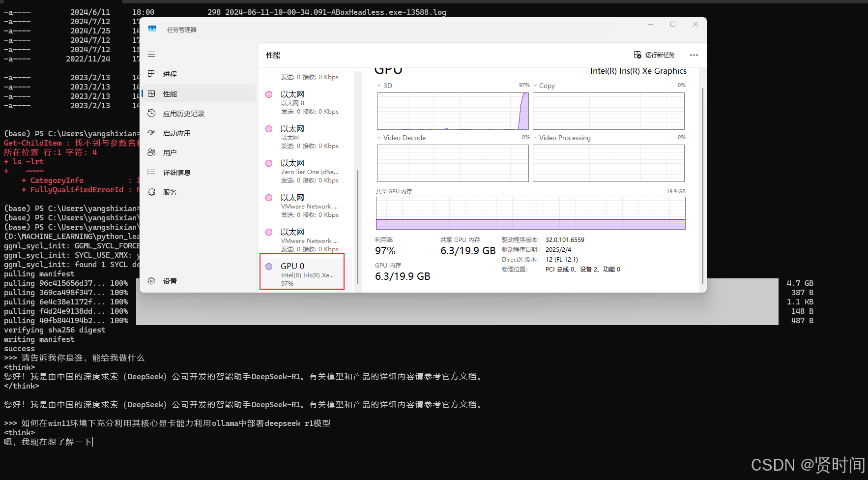Select the ZeroTier One ethernet entry
Screen dimensions: 868x480
(306, 171)
